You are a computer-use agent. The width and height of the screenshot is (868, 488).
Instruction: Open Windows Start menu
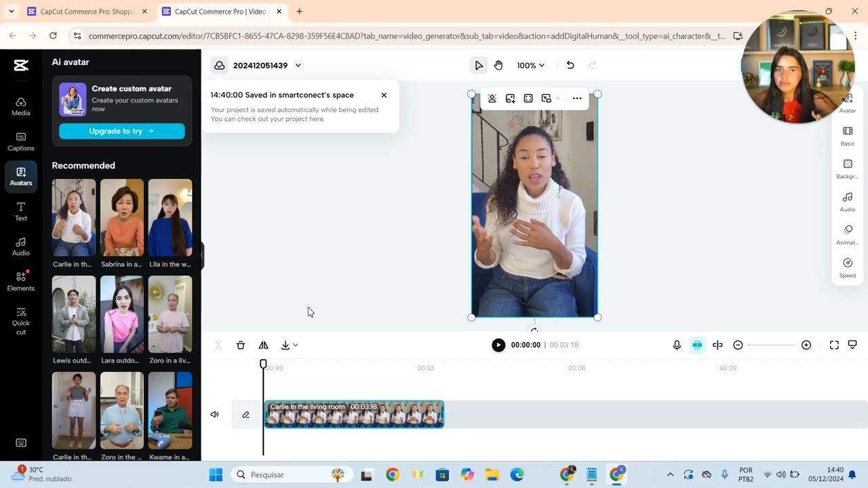[x=216, y=474]
